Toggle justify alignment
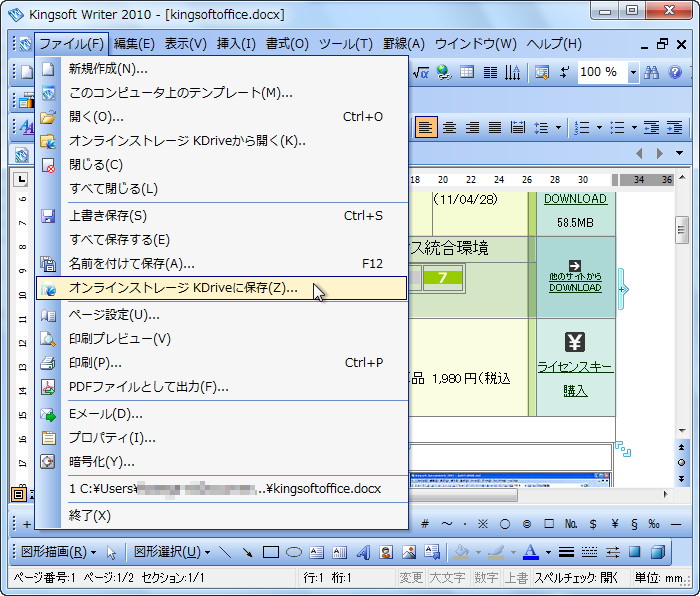This screenshot has width=700, height=596. 495,128
